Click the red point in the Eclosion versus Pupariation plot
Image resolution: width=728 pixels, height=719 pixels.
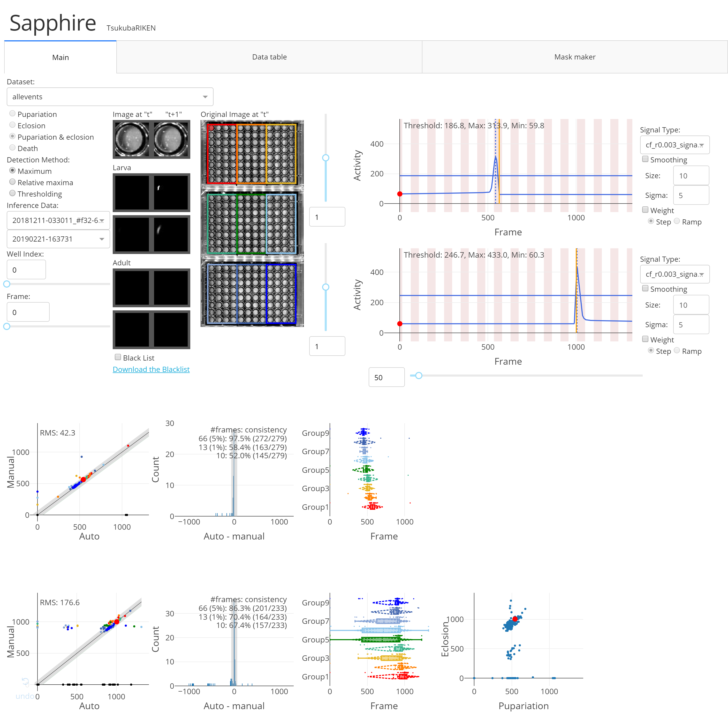pos(515,619)
